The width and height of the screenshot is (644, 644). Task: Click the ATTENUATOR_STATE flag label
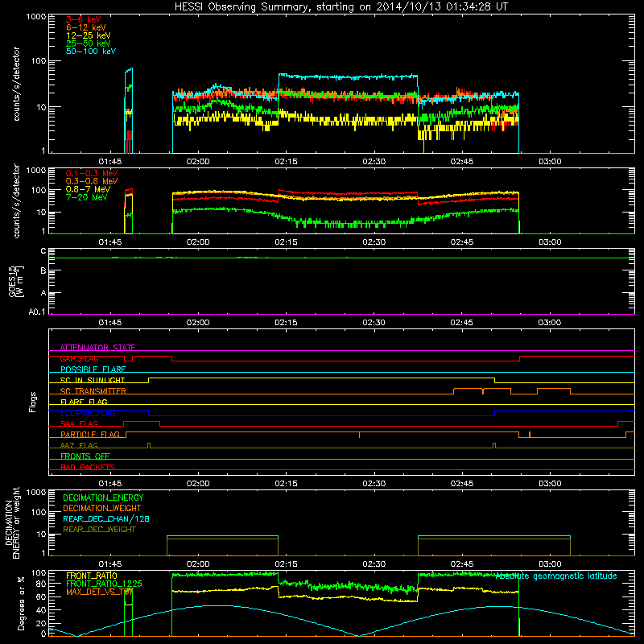click(97, 348)
